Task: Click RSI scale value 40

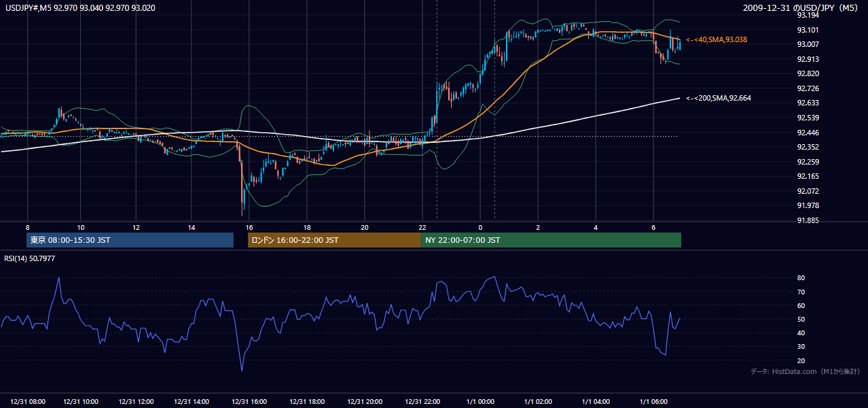Action: [x=801, y=333]
